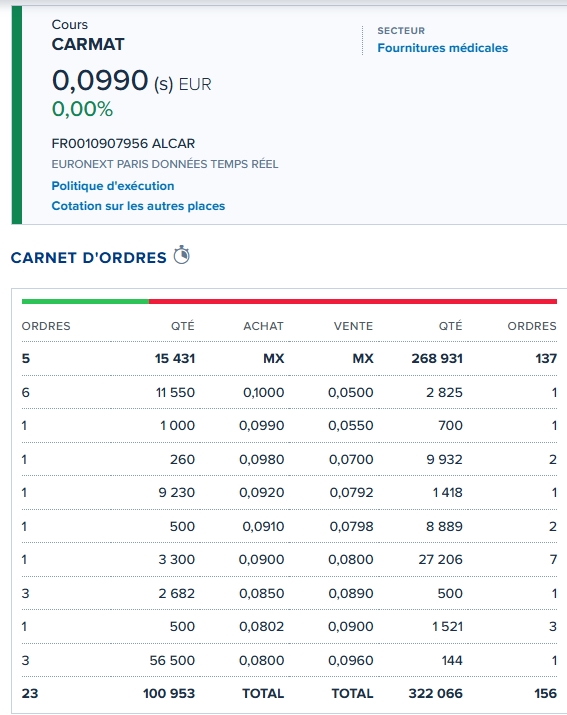Viewport: 567px width, 715px height.
Task: Select buy quantity 2 682
Action: click(x=177, y=593)
